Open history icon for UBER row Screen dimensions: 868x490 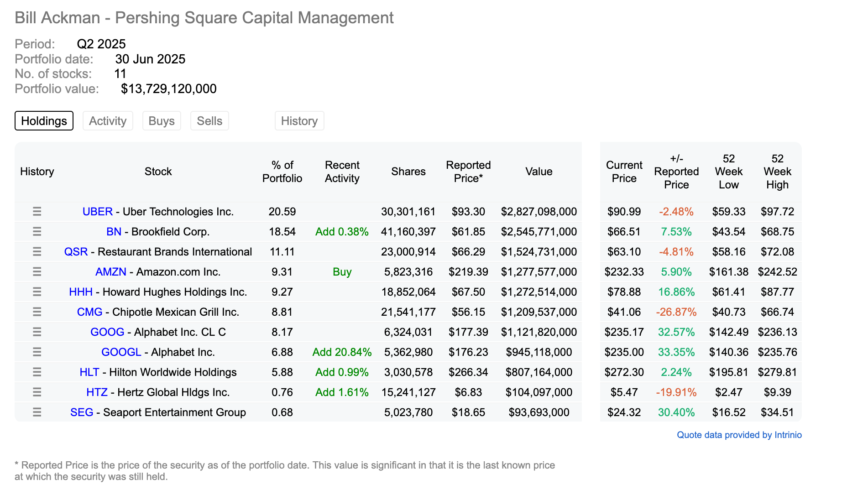tap(37, 211)
